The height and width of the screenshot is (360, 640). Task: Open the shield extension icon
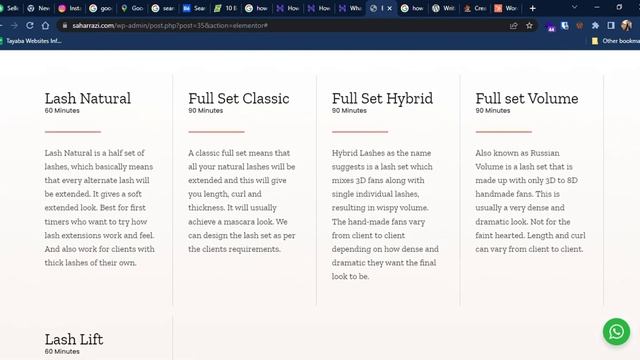point(565,25)
